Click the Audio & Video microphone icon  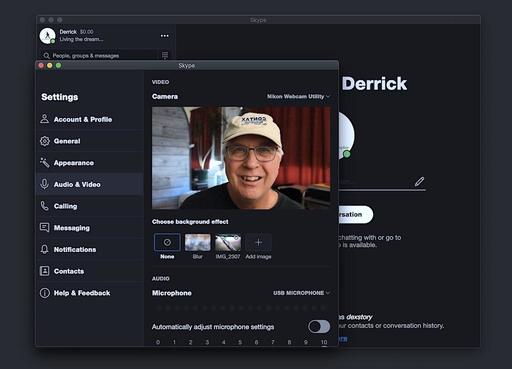tap(44, 184)
